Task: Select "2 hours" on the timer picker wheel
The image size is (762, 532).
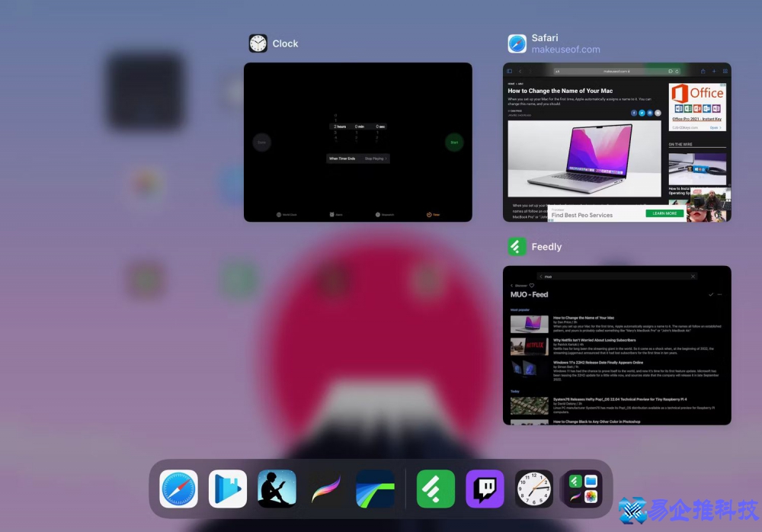Action: tap(340, 127)
